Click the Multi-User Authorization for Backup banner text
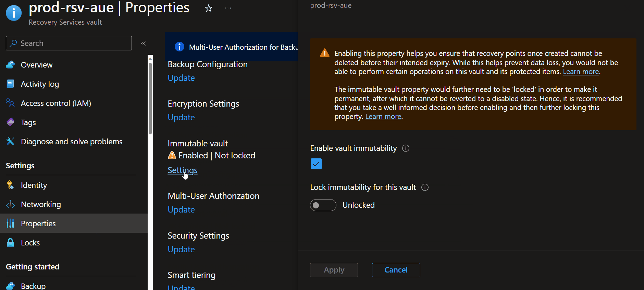The image size is (644, 290). 243,47
